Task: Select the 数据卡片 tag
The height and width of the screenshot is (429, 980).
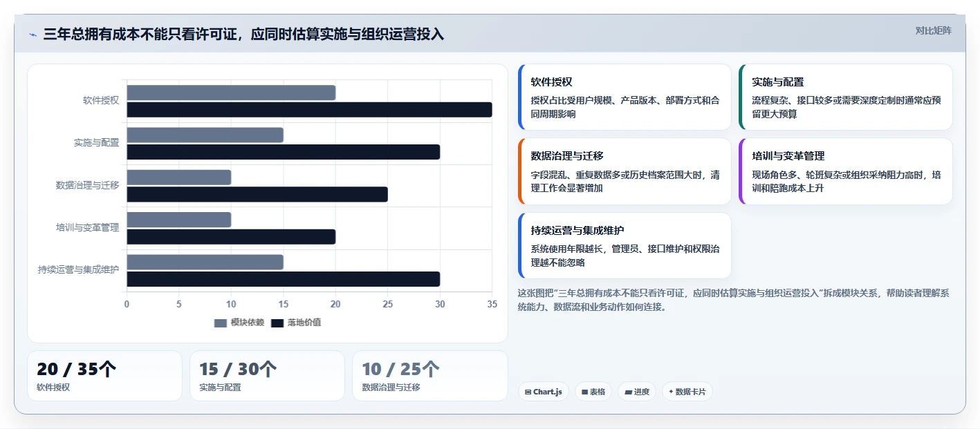Action: click(687, 392)
